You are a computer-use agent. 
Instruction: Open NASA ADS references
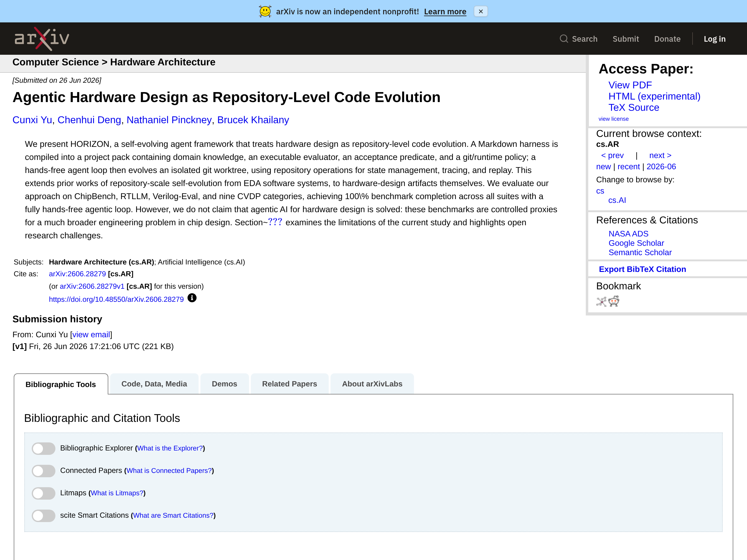628,234
